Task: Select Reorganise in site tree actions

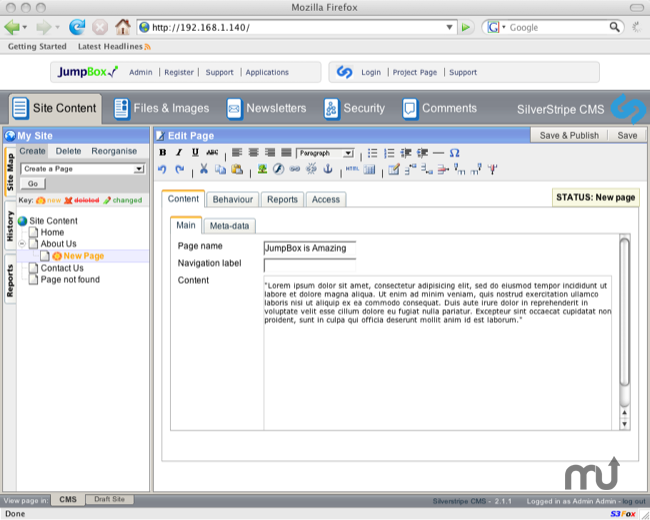Action: (x=114, y=151)
